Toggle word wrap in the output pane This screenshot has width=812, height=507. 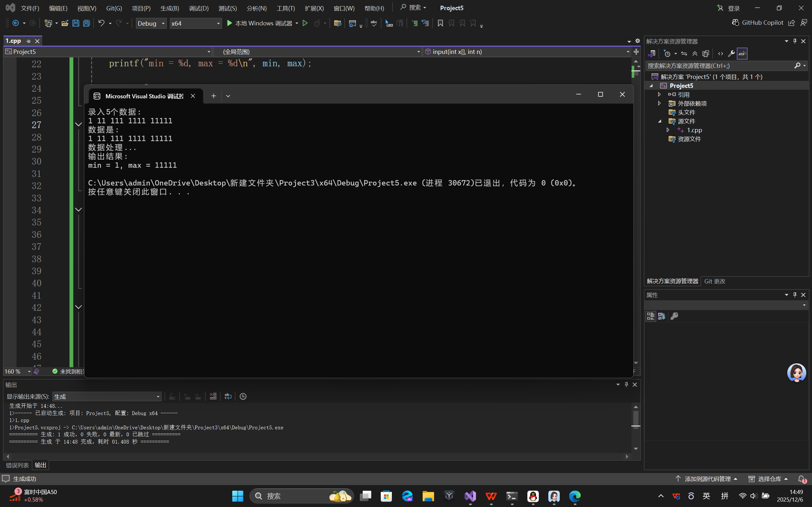[x=228, y=396]
